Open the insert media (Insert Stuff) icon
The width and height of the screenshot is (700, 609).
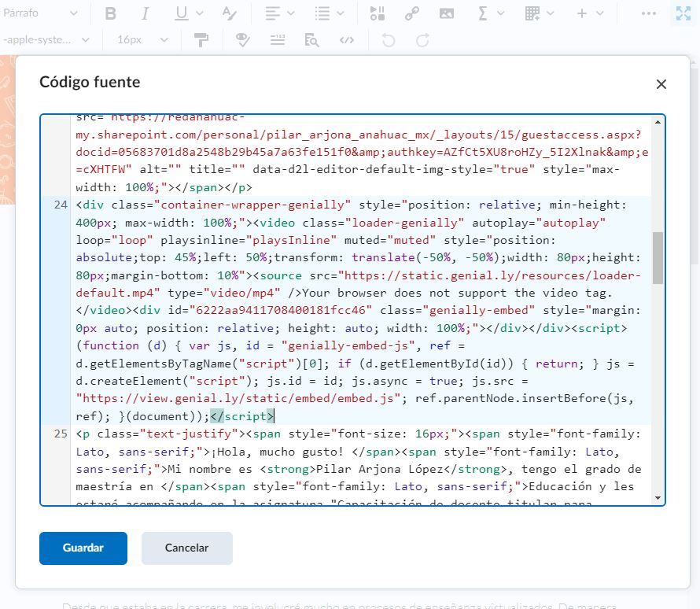tap(378, 13)
